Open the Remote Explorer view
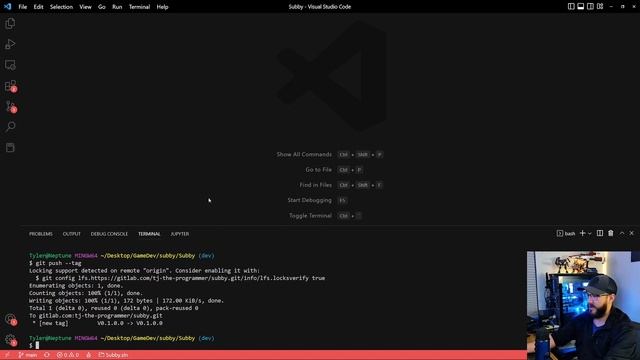This screenshot has width=640, height=360. pos(10,65)
